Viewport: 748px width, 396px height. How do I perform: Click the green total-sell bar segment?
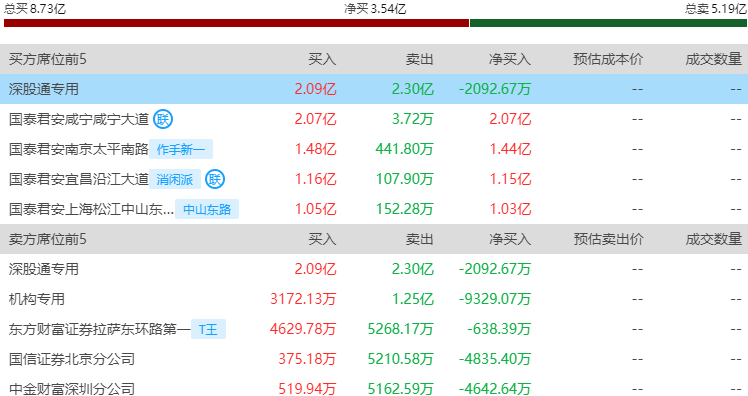[x=608, y=23]
